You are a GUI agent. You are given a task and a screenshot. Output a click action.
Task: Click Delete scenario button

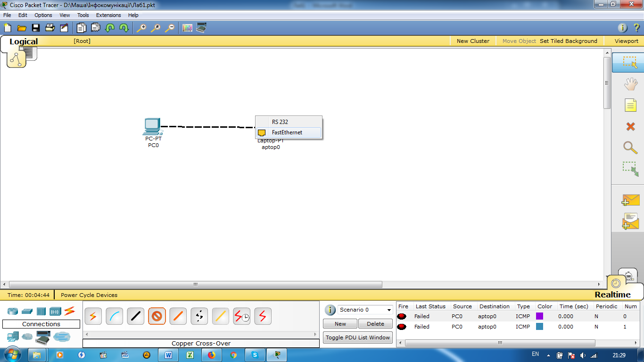[375, 324]
